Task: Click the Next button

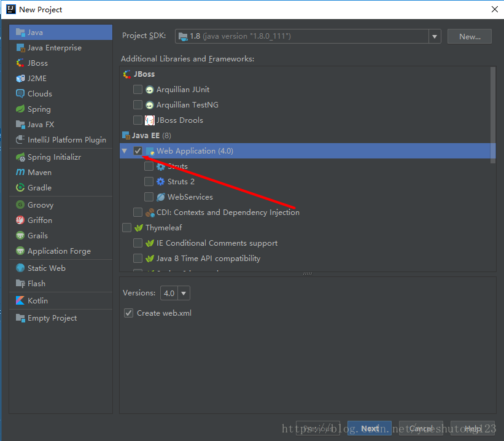Action: pos(370,428)
